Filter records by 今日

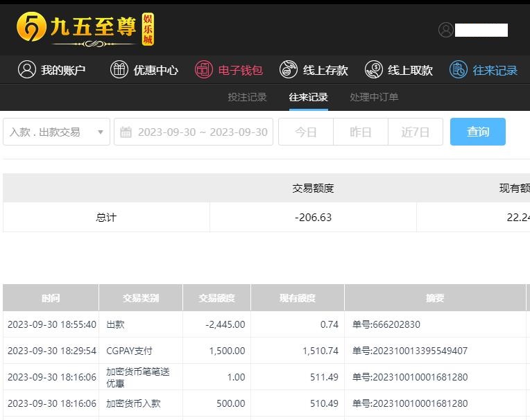coord(306,132)
